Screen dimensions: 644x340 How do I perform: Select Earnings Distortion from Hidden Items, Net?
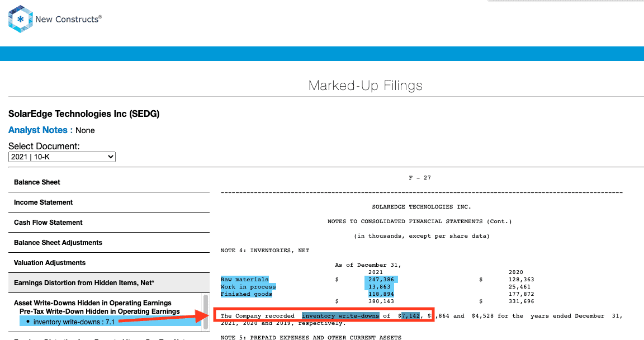[x=109, y=283]
